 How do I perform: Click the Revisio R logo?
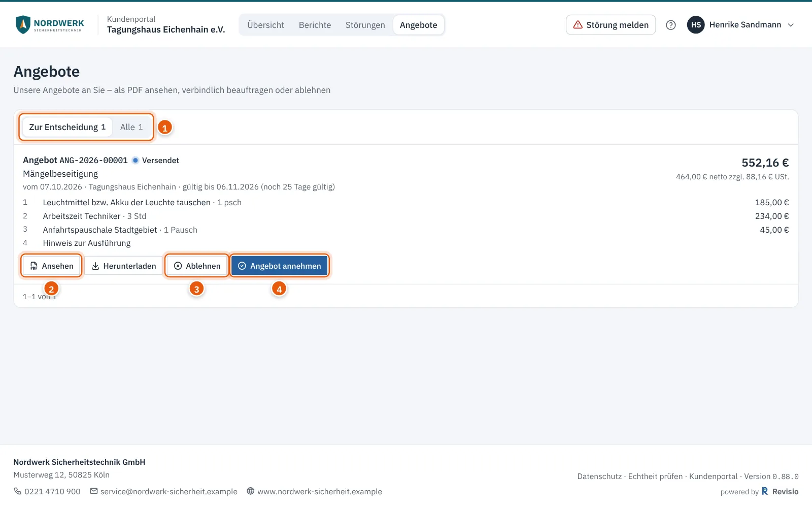(765, 491)
